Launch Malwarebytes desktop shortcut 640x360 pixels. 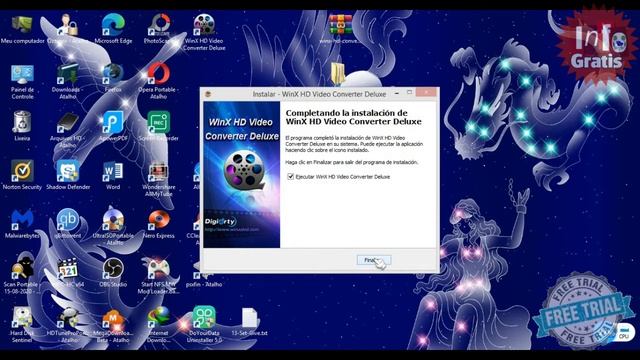click(x=22, y=224)
